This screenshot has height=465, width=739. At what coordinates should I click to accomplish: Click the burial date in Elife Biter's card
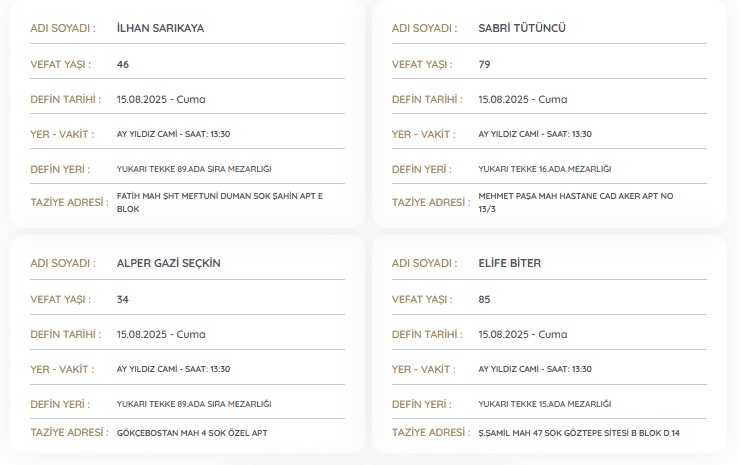tap(522, 334)
